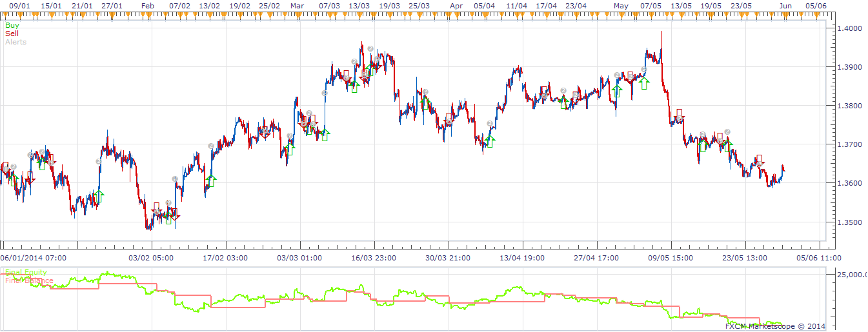Click the Mar month label on top axis
The height and width of the screenshot is (332, 868).
297,5
